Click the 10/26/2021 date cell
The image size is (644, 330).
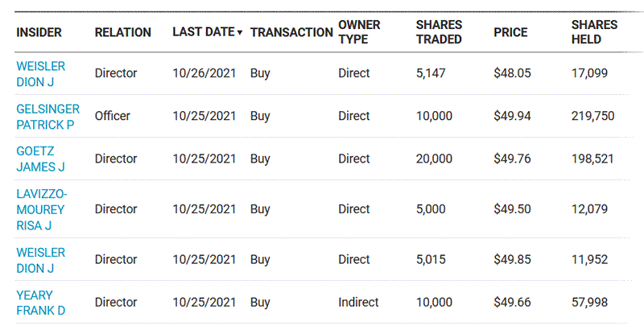(x=204, y=73)
